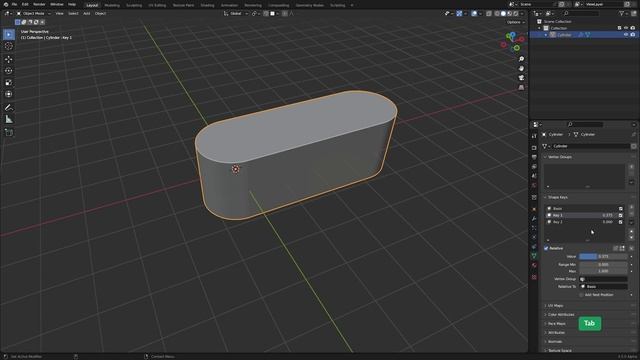Open the Tool properties tab
The width and height of the screenshot is (640, 360).
534,136
